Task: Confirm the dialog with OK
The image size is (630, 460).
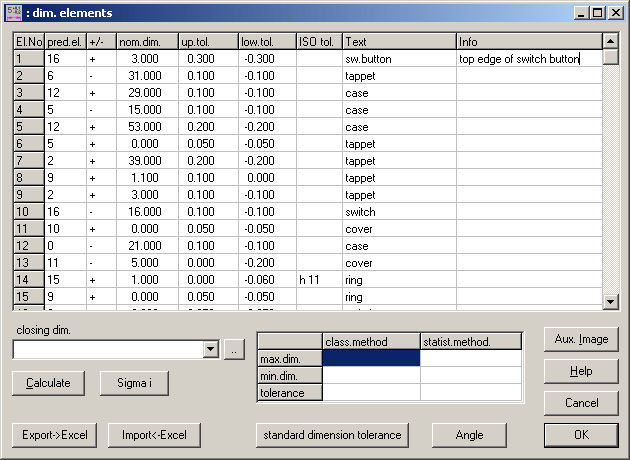Action: click(x=581, y=435)
